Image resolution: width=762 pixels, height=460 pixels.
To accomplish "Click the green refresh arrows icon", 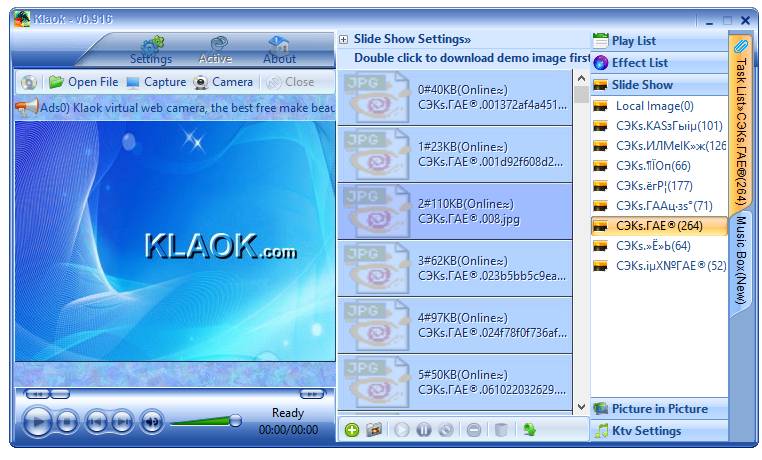I will pyautogui.click(x=529, y=430).
